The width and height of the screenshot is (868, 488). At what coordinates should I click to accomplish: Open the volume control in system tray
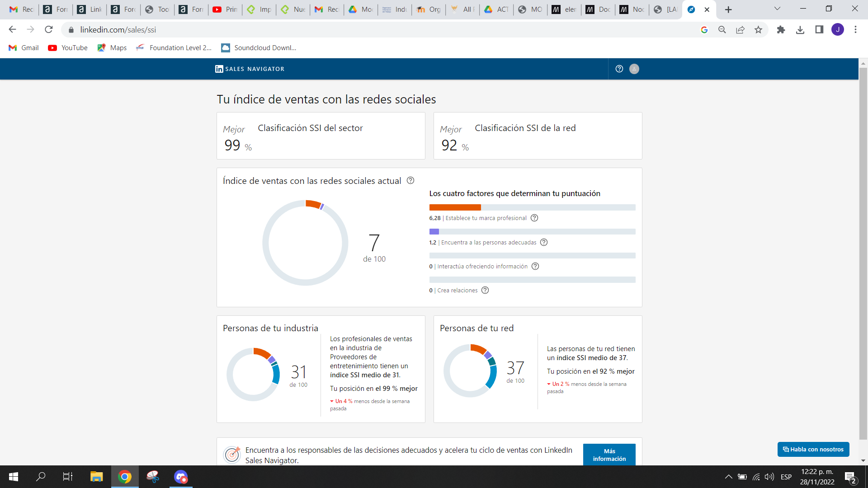tap(769, 477)
